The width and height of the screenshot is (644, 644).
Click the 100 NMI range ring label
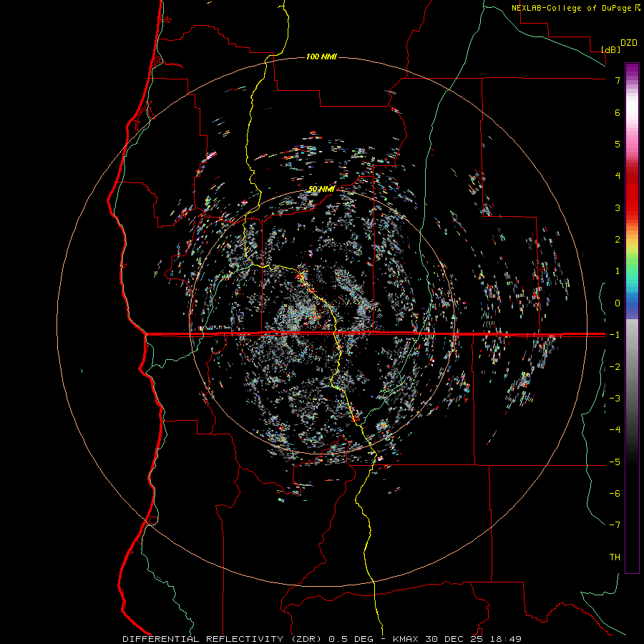(321, 57)
